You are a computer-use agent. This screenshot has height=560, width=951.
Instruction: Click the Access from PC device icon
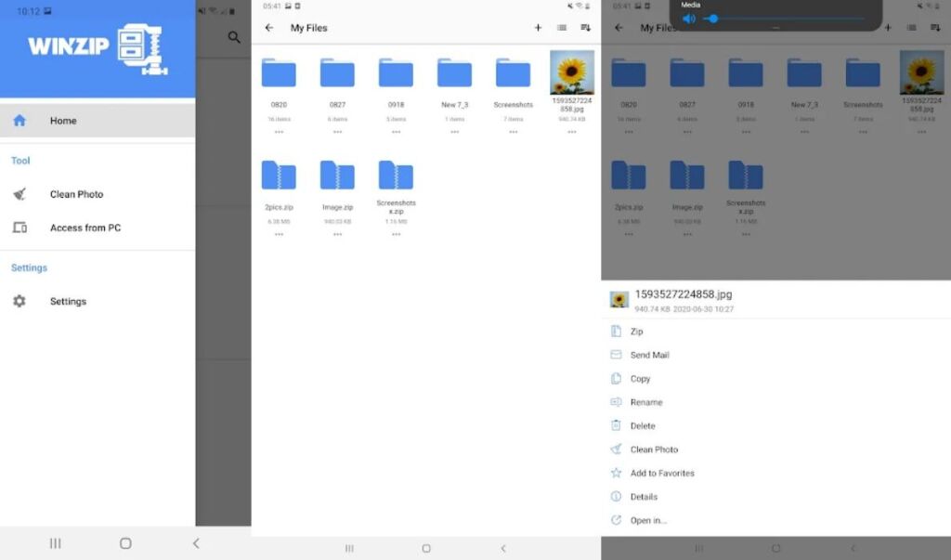20,228
